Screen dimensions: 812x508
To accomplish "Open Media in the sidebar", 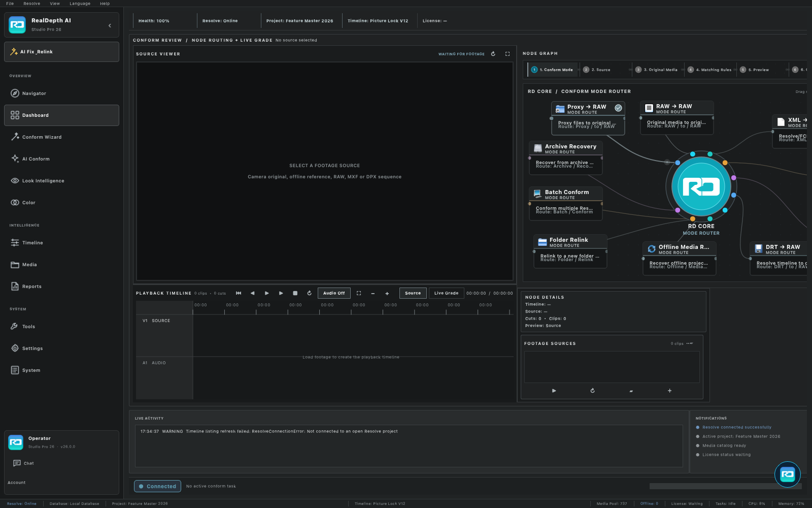I will [x=61, y=265].
